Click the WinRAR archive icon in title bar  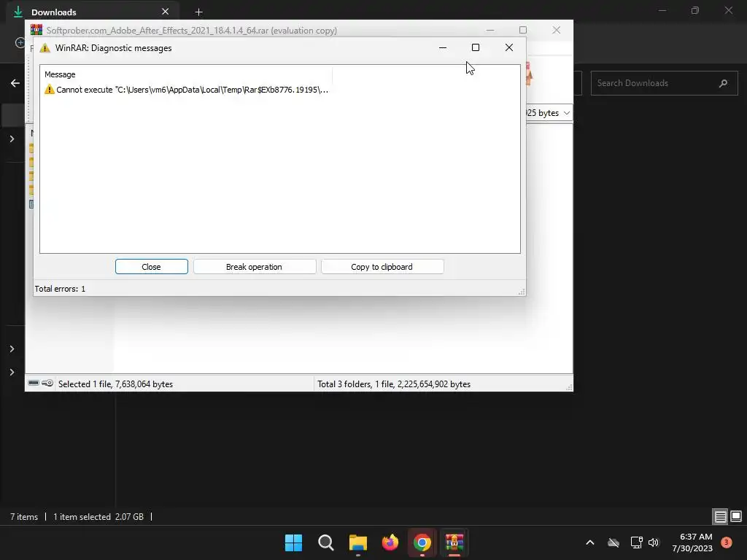(36, 30)
